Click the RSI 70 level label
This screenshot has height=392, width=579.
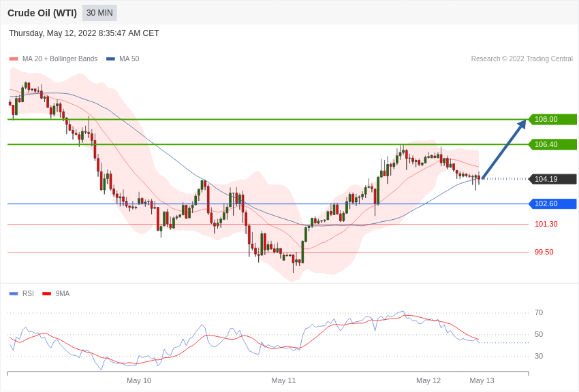(539, 313)
